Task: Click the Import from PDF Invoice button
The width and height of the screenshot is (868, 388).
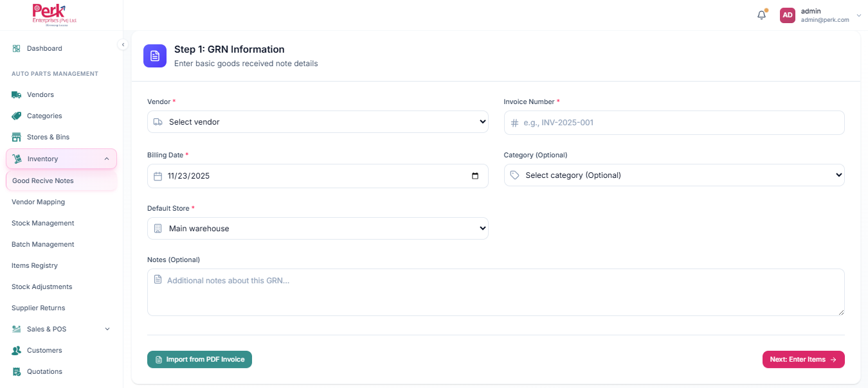Action: point(199,360)
